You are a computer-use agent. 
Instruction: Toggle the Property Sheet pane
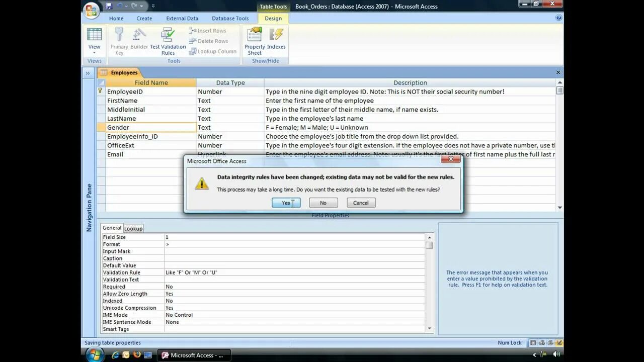[255, 41]
